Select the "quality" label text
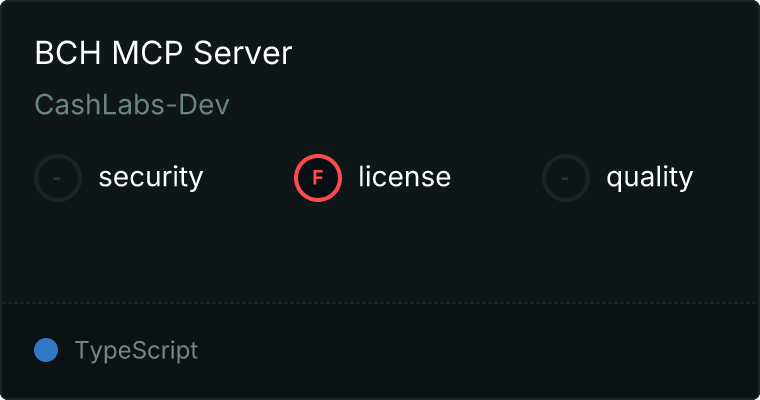This screenshot has height=400, width=760. click(649, 178)
